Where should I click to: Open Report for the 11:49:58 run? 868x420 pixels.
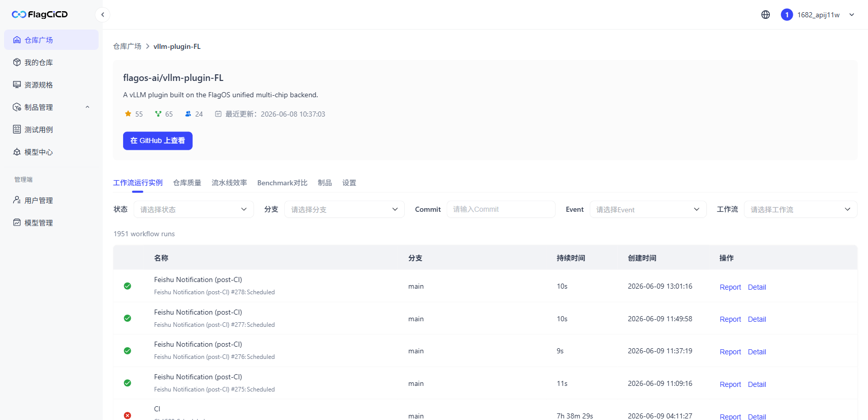[x=730, y=319]
